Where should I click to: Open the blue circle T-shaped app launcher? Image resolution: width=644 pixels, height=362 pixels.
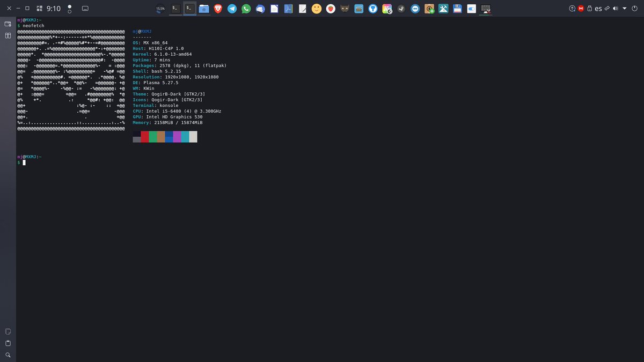[x=373, y=9]
